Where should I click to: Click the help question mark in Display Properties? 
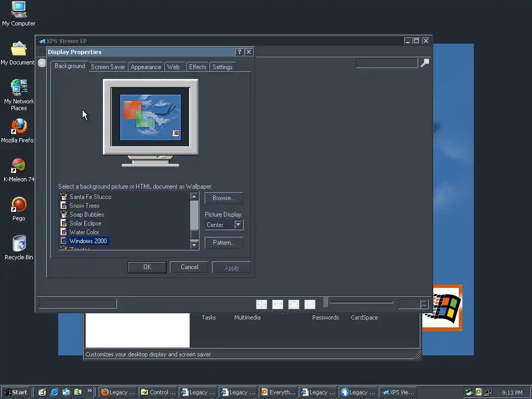pos(239,51)
